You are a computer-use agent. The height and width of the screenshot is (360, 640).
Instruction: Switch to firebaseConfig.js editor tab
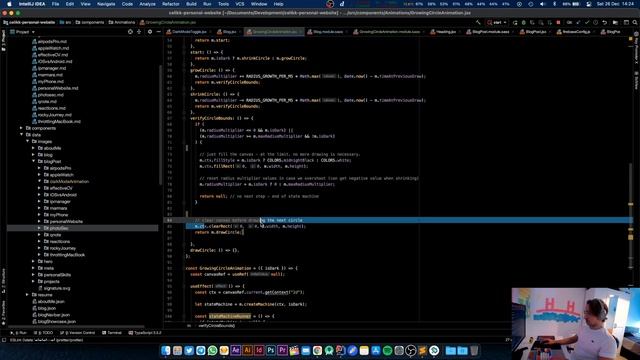coord(576,31)
